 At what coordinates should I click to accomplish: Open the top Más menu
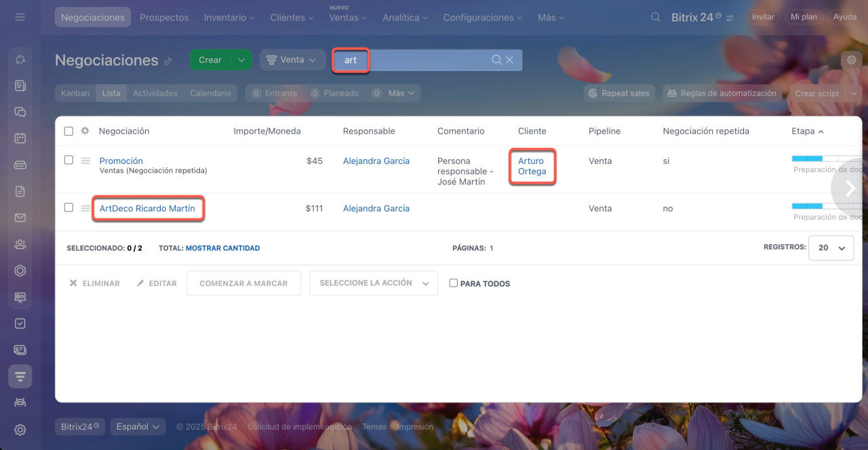(x=551, y=18)
